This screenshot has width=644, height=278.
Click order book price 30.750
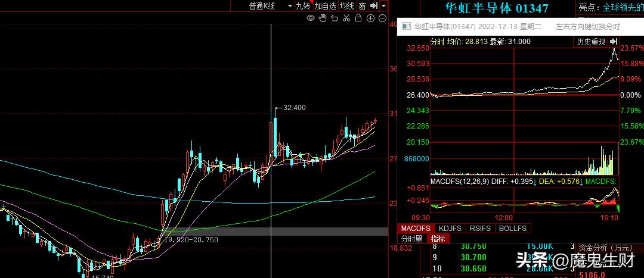coord(475,246)
